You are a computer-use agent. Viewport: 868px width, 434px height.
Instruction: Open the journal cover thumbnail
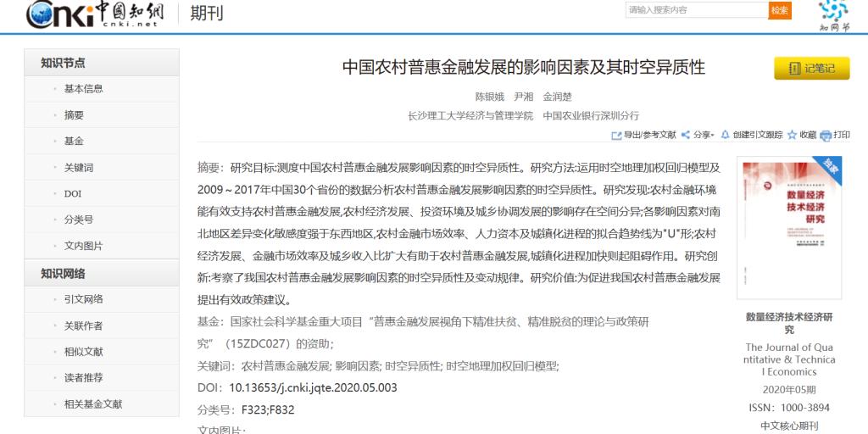point(788,227)
